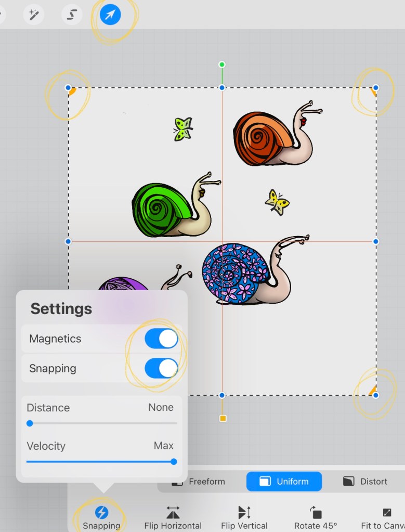Viewport: 405px width, 532px height.
Task: Select the Transform arrow tool
Action: coord(110,16)
